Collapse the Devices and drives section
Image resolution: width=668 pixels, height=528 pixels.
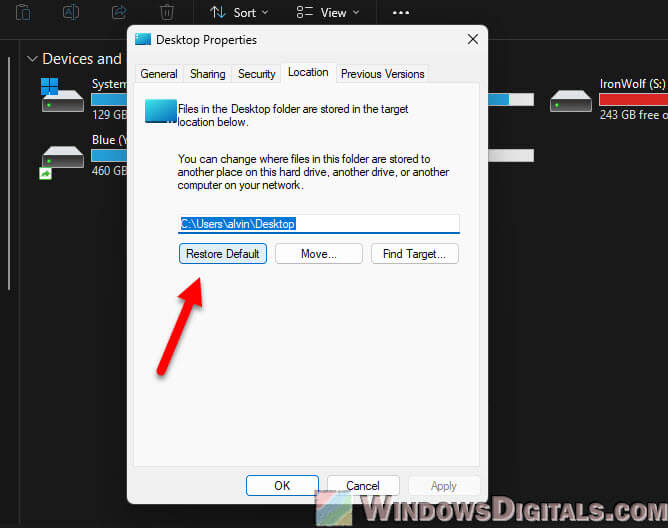[32, 59]
